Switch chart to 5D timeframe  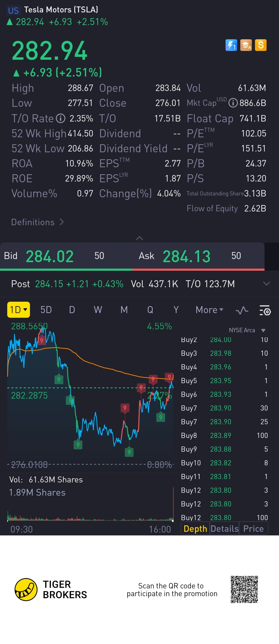point(46,310)
